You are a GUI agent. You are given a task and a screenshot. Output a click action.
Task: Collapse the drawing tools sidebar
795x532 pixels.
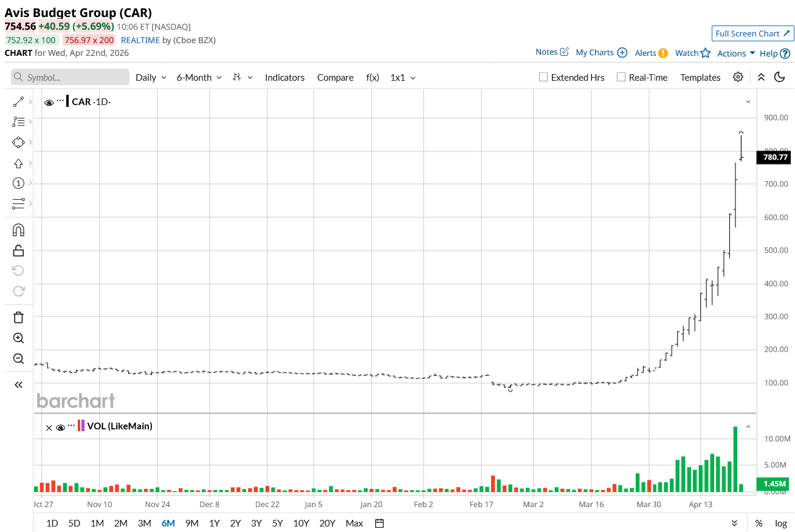(x=18, y=384)
